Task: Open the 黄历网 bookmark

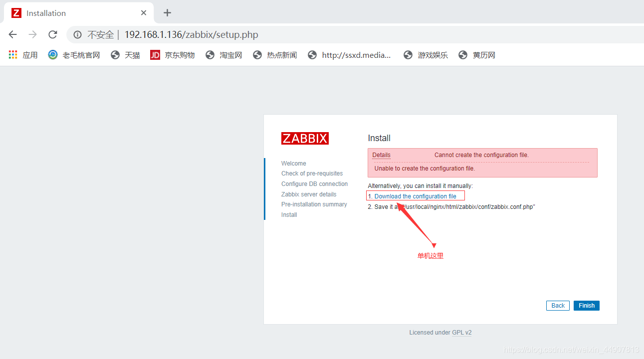Action: pyautogui.click(x=477, y=55)
